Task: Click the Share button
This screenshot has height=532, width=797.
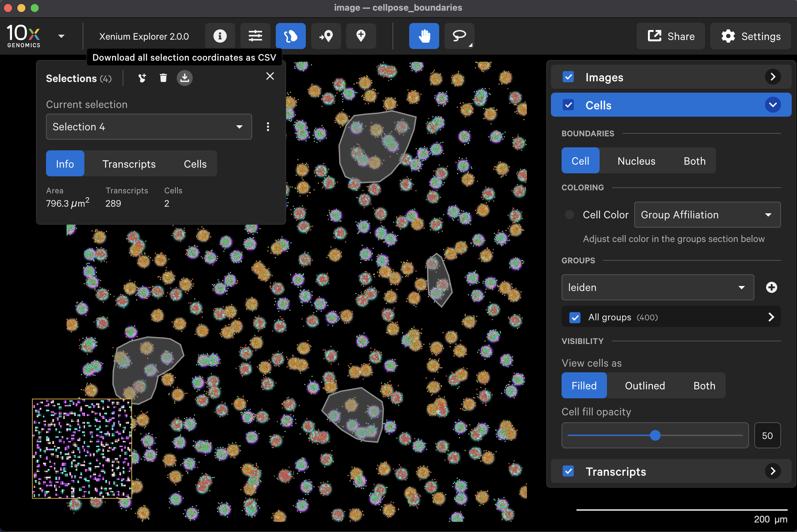Action: point(671,36)
